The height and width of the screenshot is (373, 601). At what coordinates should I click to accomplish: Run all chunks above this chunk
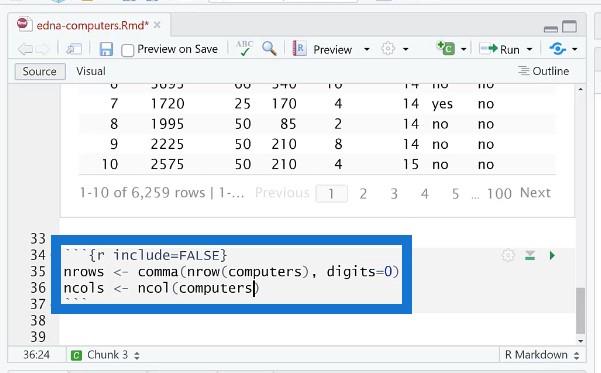click(530, 255)
